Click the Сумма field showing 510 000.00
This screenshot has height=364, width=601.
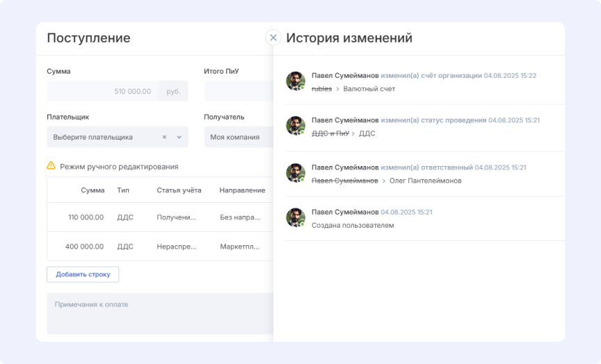pyautogui.click(x=103, y=91)
